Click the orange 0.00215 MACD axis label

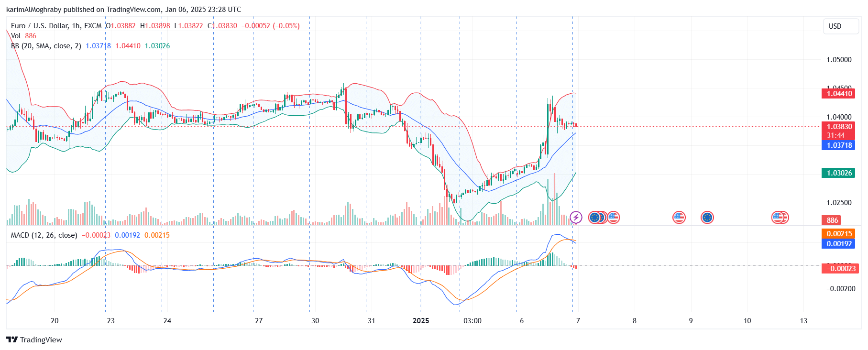point(838,234)
